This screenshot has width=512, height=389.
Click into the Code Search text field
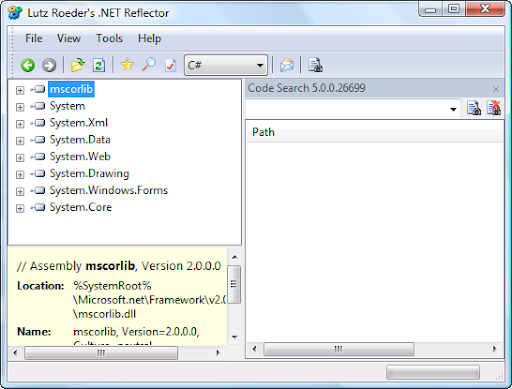click(346, 109)
